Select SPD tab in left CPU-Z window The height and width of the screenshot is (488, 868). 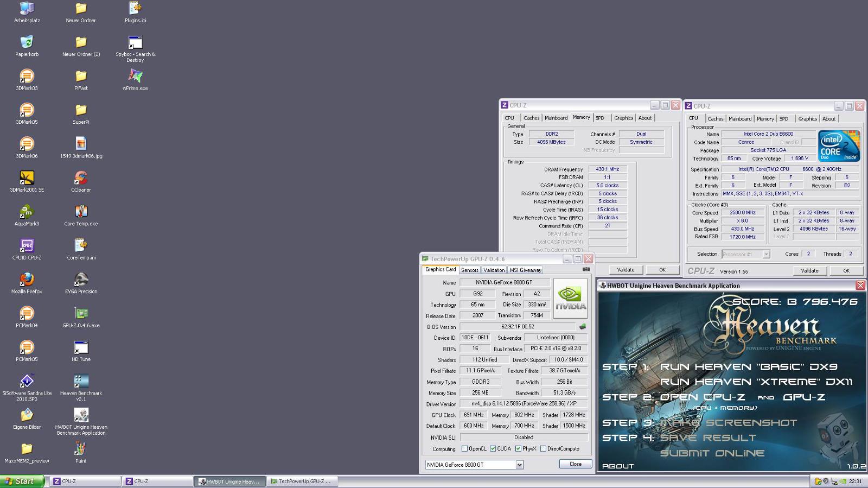coord(599,118)
